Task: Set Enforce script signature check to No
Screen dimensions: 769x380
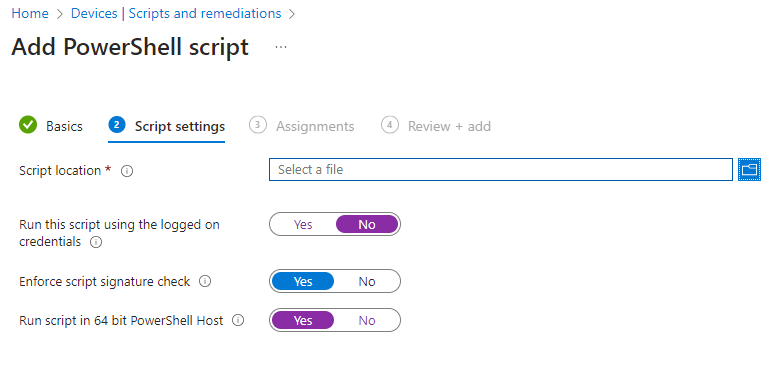Action: [x=367, y=281]
